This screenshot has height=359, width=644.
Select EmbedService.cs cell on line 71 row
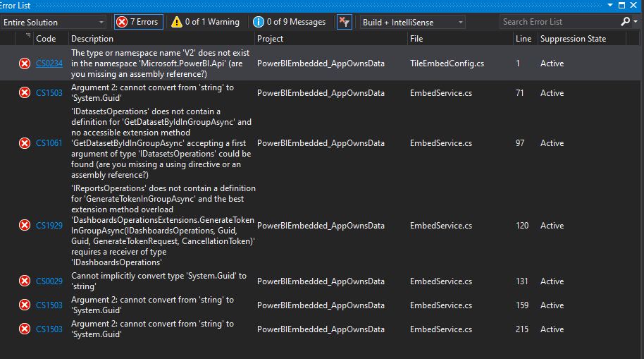440,93
